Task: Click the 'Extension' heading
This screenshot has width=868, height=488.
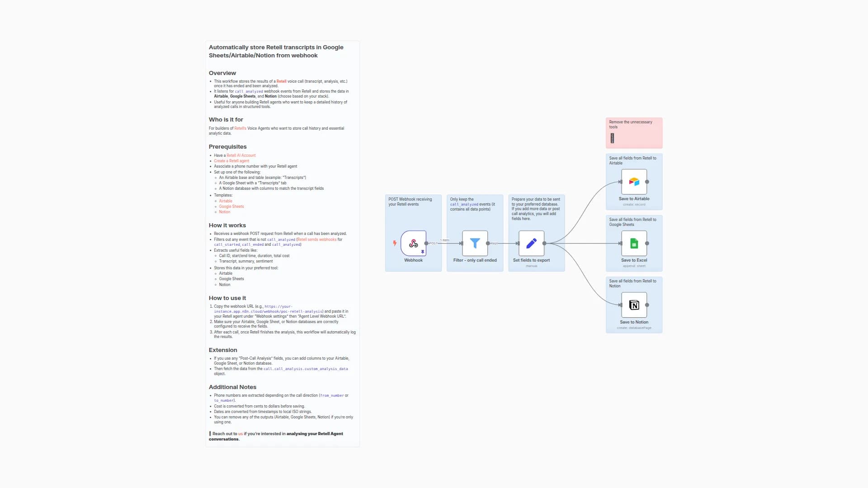Action: click(x=222, y=350)
